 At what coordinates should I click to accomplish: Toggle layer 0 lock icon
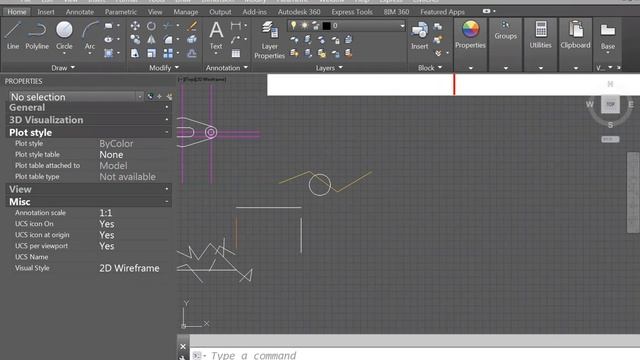pos(316,26)
